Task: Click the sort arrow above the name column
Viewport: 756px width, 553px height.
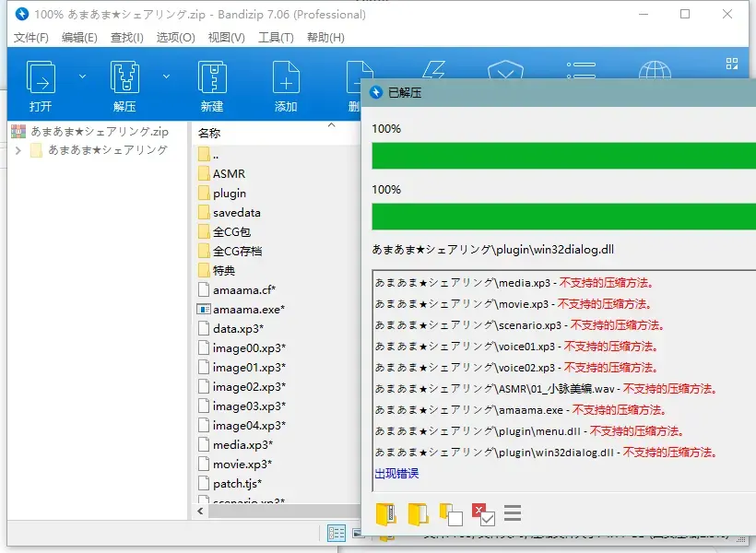Action: 331,124
